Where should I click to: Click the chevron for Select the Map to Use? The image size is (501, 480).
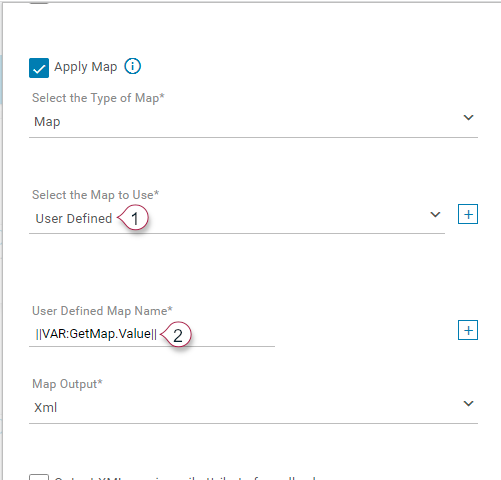435,215
